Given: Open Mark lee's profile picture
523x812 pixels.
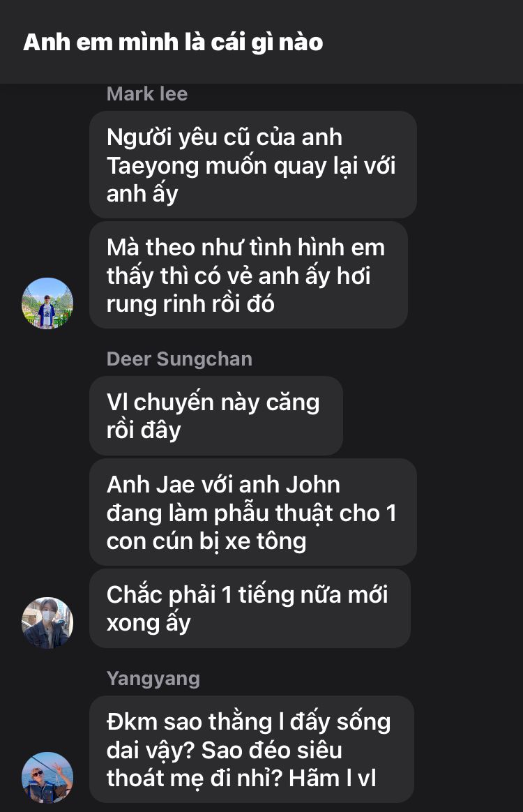Looking at the screenshot, I should [x=47, y=303].
